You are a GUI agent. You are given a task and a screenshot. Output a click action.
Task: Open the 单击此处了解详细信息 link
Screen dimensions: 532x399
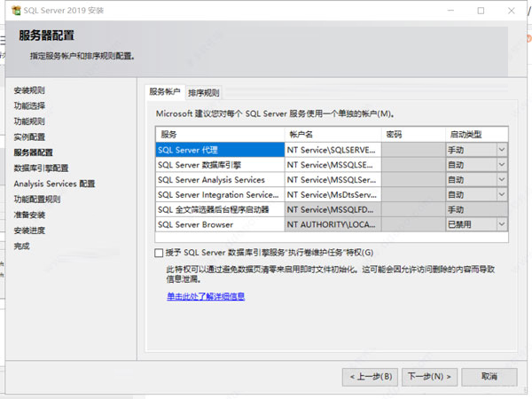[206, 296]
